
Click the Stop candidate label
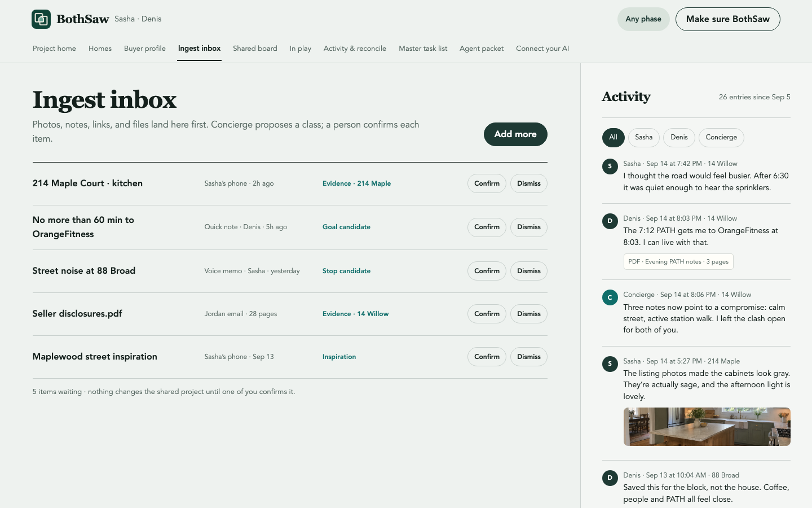346,271
